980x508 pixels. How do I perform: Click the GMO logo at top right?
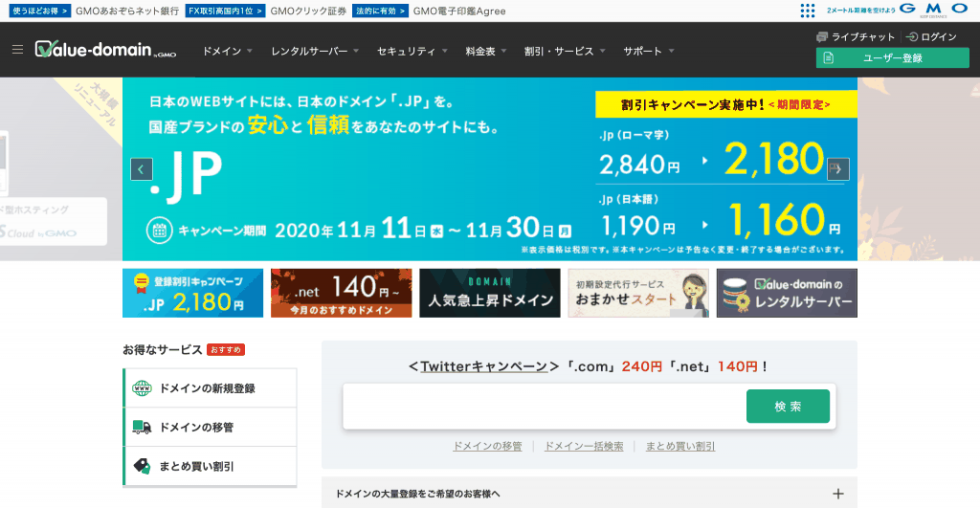pyautogui.click(x=934, y=10)
